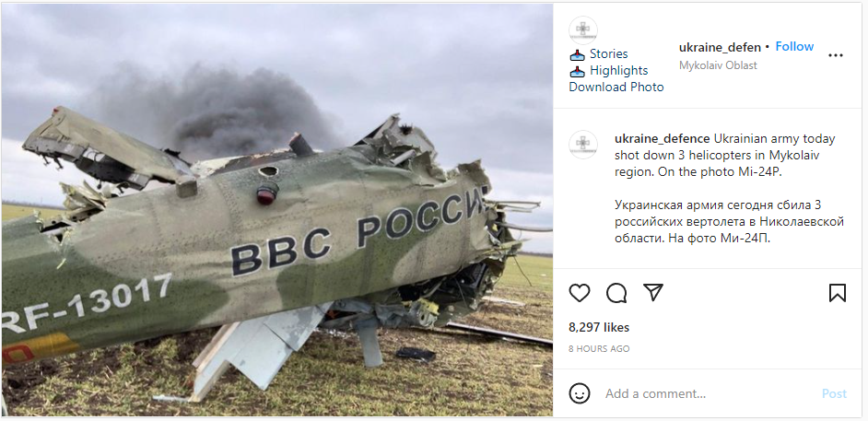Save the post with bookmark icon

(838, 293)
